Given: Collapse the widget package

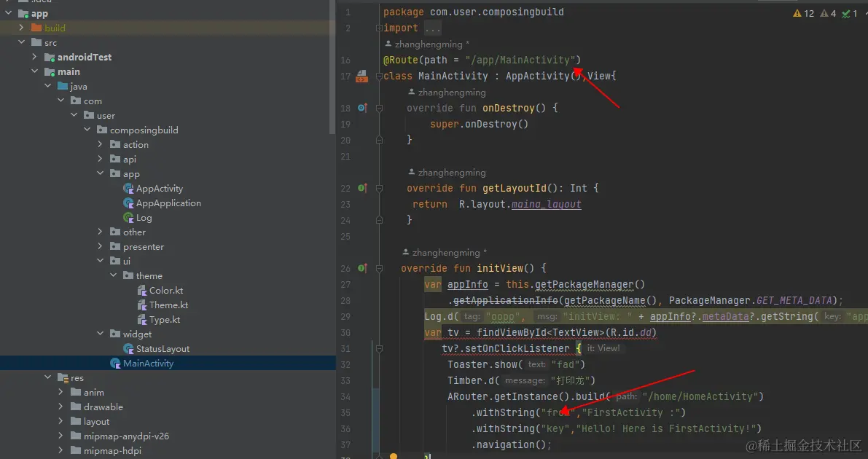Looking at the screenshot, I should coord(100,334).
